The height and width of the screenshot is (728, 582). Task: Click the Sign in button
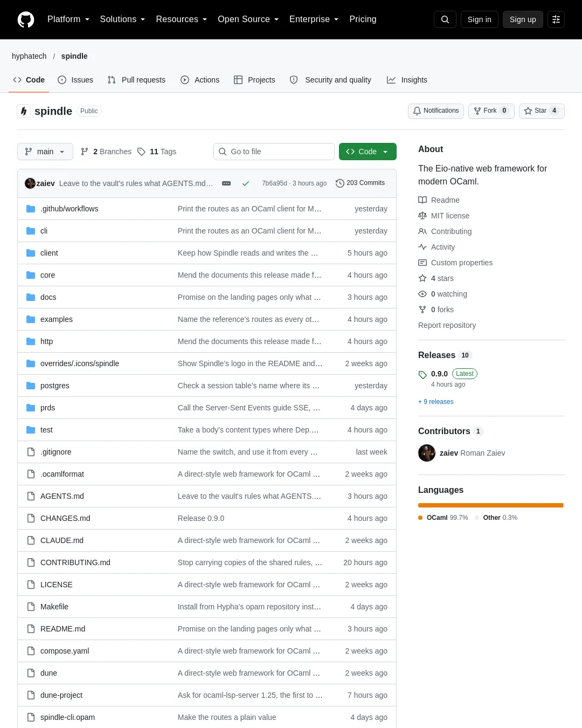pyautogui.click(x=480, y=19)
